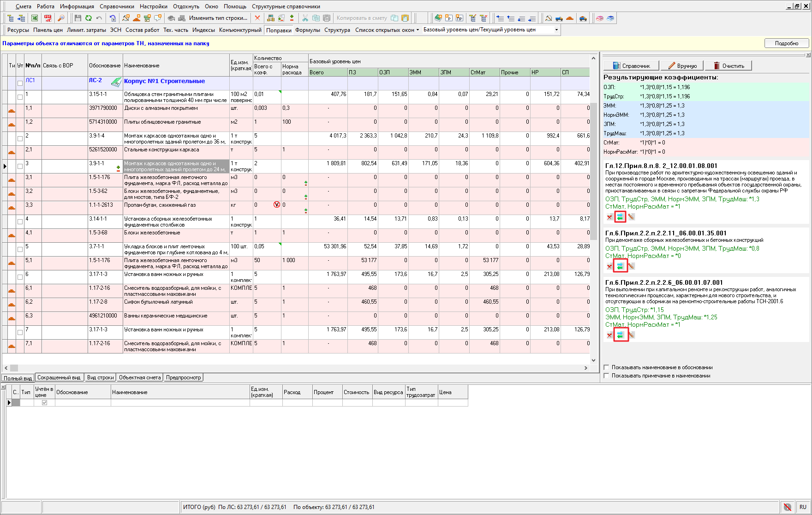Click the orange bricks materials icon
812x515 pixels.
coord(570,18)
